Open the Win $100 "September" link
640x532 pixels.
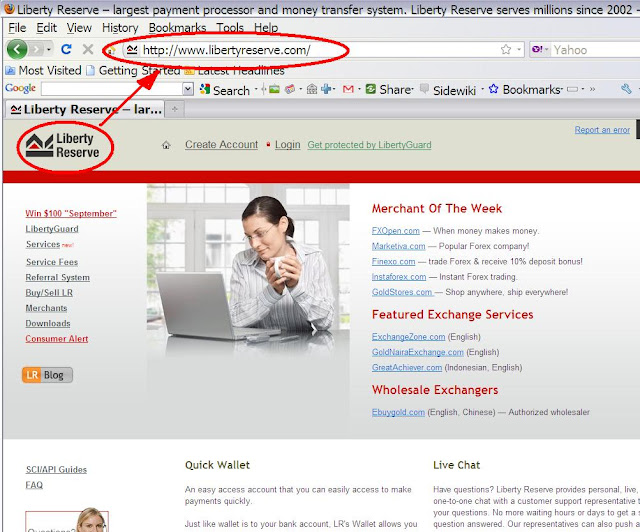point(71,213)
